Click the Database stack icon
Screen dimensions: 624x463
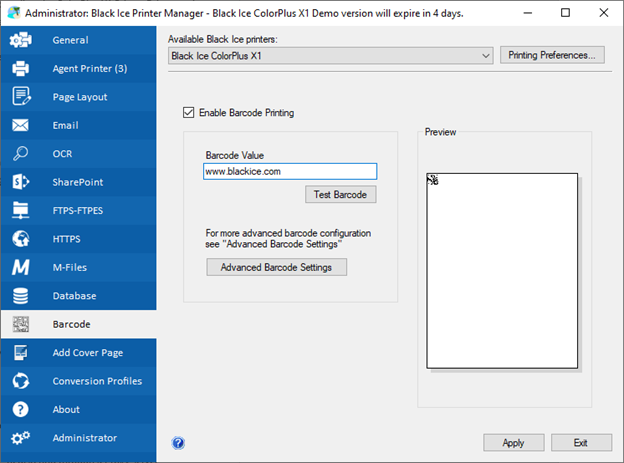point(20,296)
